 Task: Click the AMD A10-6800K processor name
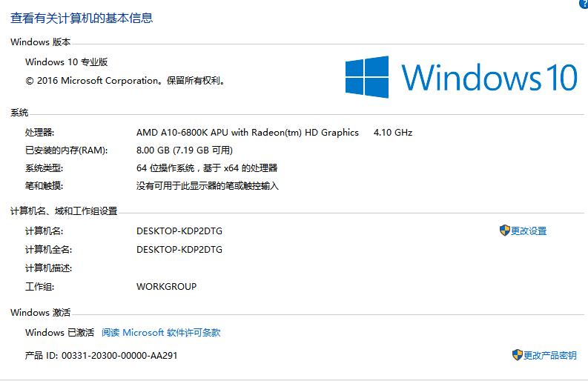[x=247, y=133]
